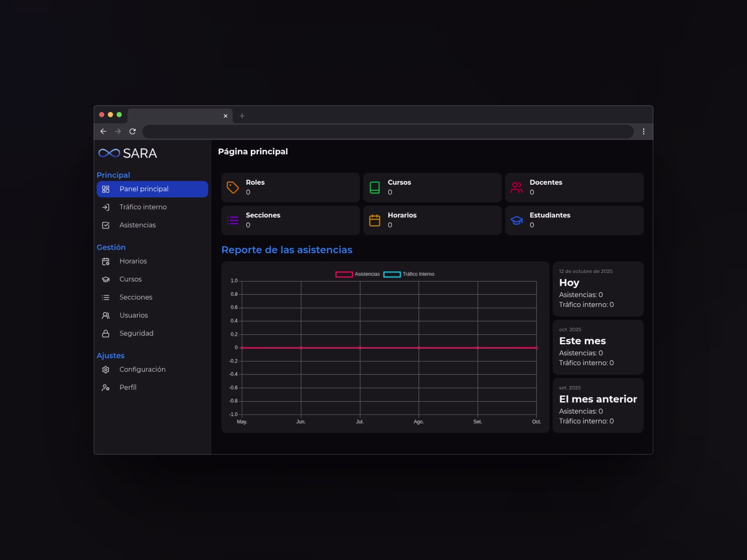Navigate back in the browser
747x560 pixels.
point(103,131)
